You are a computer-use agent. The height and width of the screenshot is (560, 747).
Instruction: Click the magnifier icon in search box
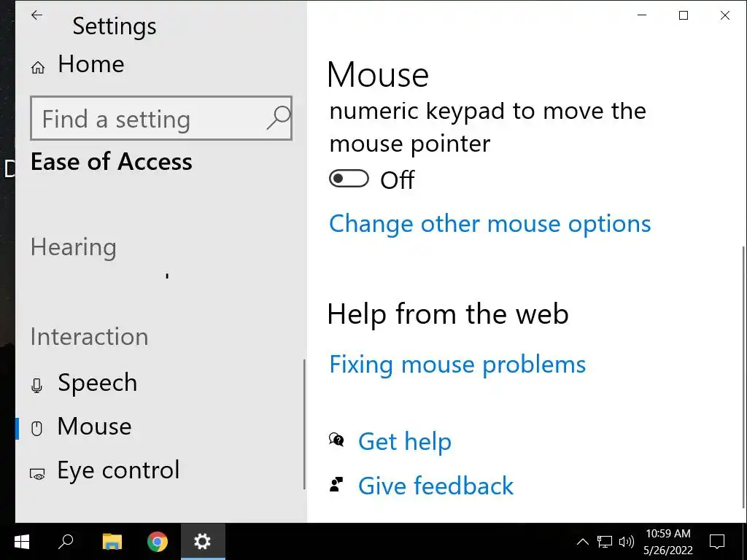tap(278, 118)
